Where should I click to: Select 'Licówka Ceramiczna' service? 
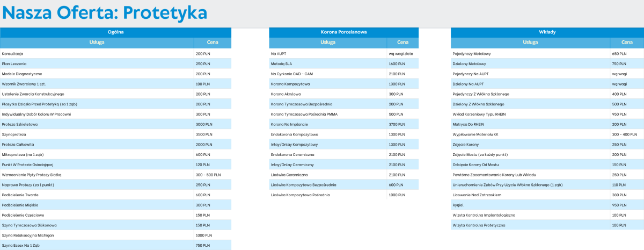[x=289, y=175]
